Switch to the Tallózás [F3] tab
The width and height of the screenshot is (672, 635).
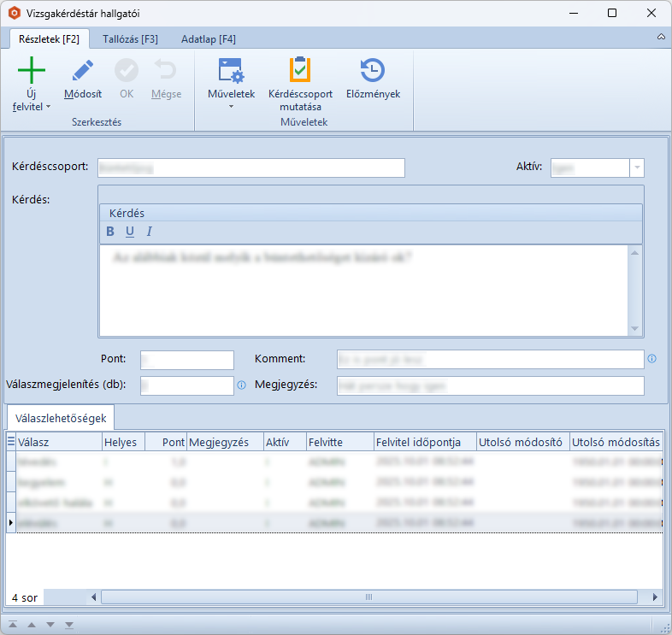click(x=130, y=39)
